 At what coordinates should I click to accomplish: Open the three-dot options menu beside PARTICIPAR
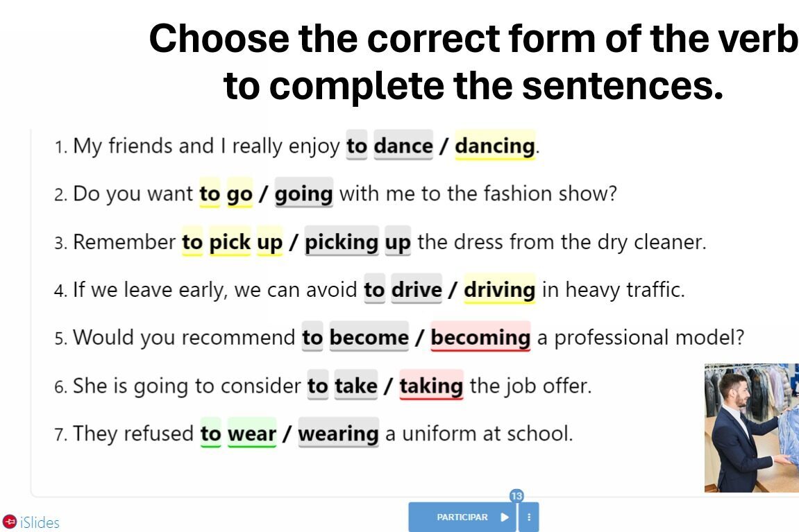pyautogui.click(x=529, y=517)
